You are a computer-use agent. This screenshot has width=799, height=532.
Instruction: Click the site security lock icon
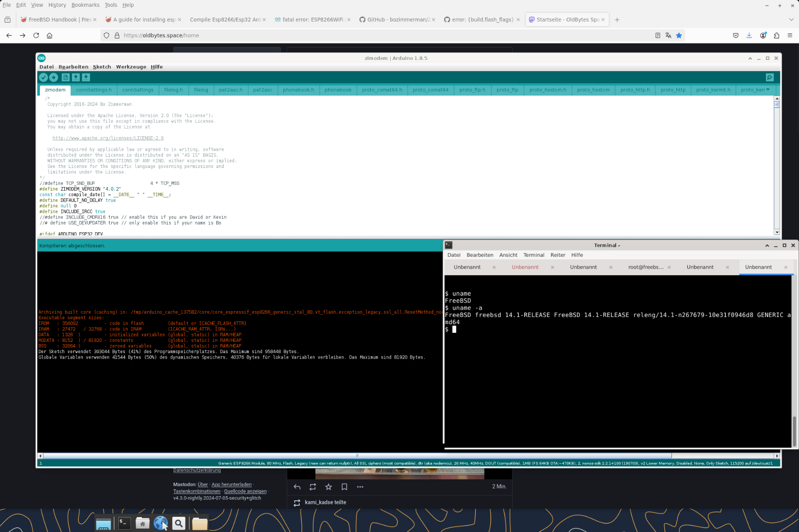pos(117,35)
